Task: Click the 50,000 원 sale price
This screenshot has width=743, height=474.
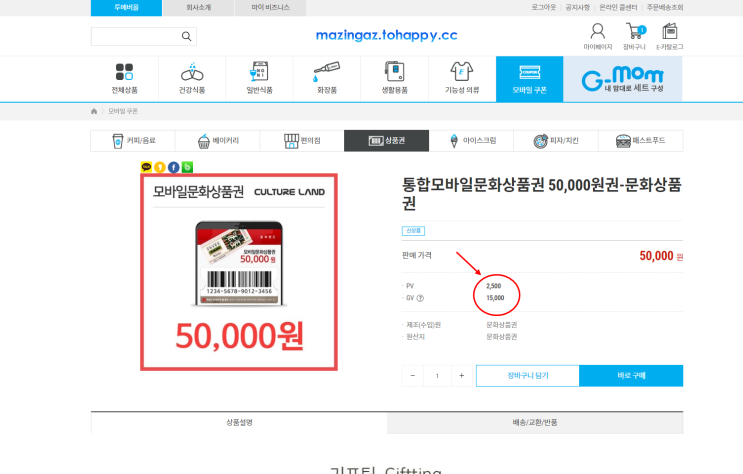Action: pyautogui.click(x=661, y=256)
